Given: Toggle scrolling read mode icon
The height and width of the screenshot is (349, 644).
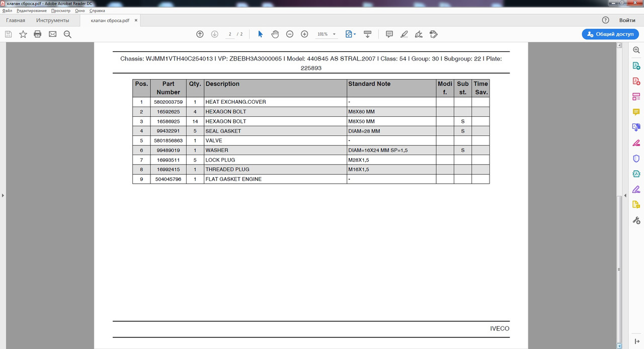Looking at the screenshot, I should click(367, 34).
